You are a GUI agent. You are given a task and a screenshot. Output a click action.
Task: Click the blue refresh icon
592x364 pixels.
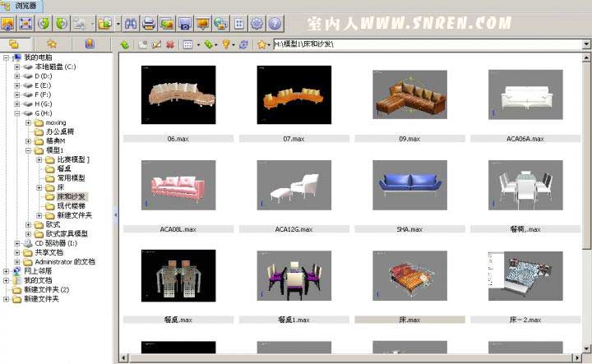coord(244,45)
